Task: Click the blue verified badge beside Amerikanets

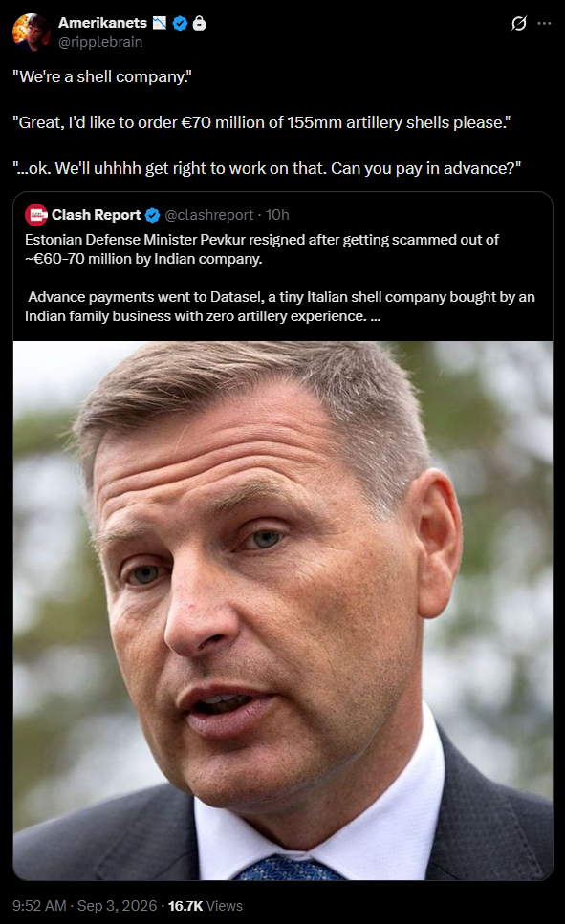Action: click(181, 23)
